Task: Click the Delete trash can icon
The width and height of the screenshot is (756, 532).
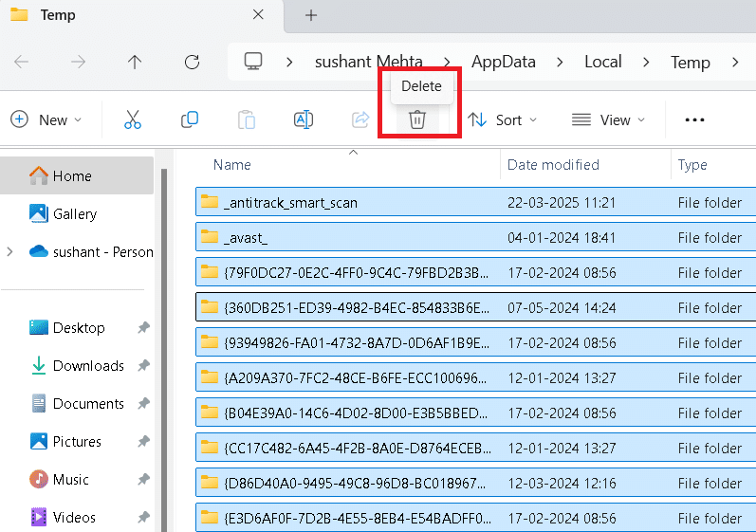Action: click(x=417, y=119)
